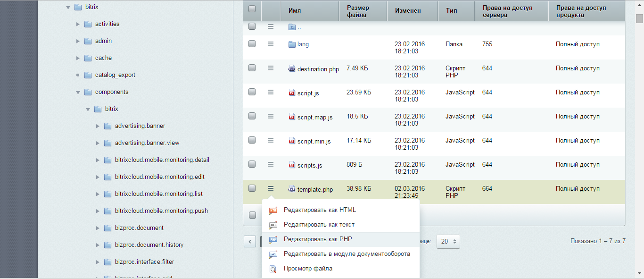Open hamburger action menu for lang folder row
The width and height of the screenshot is (644, 279).
point(271,44)
